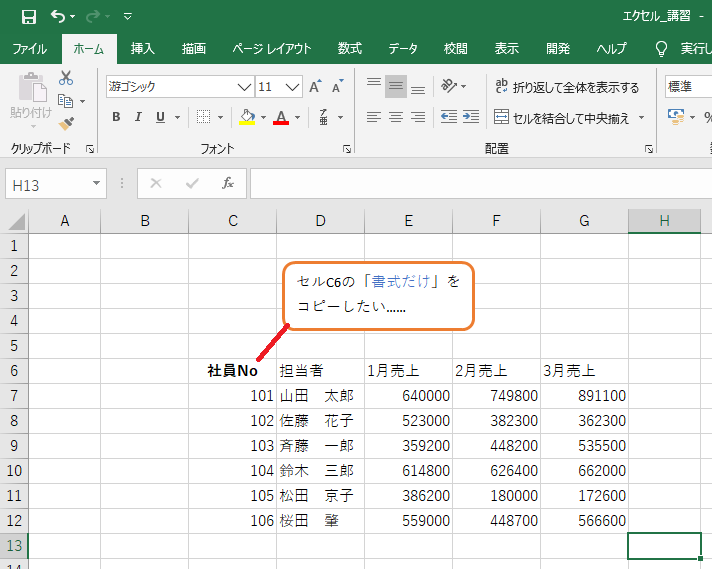The image size is (712, 569).
Task: Open the ファイル tab
Action: (x=30, y=49)
